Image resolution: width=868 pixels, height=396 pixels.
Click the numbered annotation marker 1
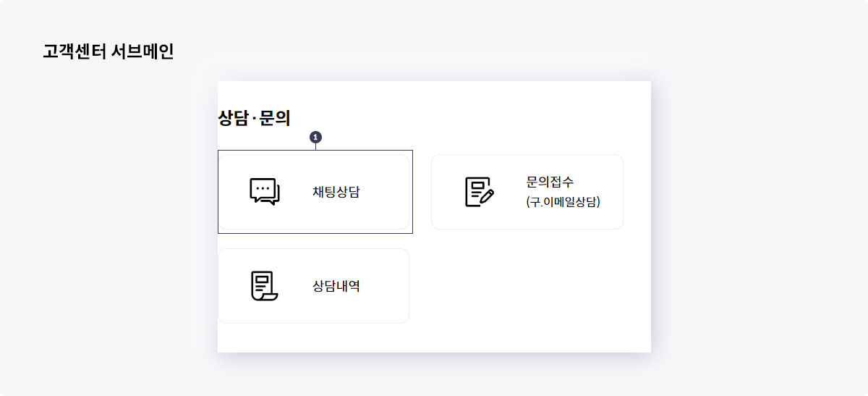315,137
